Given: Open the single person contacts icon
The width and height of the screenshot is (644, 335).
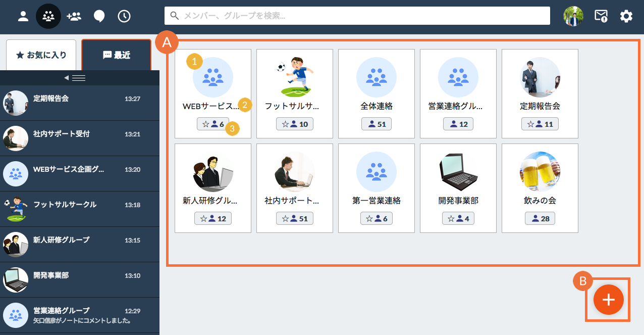Looking at the screenshot, I should point(23,16).
